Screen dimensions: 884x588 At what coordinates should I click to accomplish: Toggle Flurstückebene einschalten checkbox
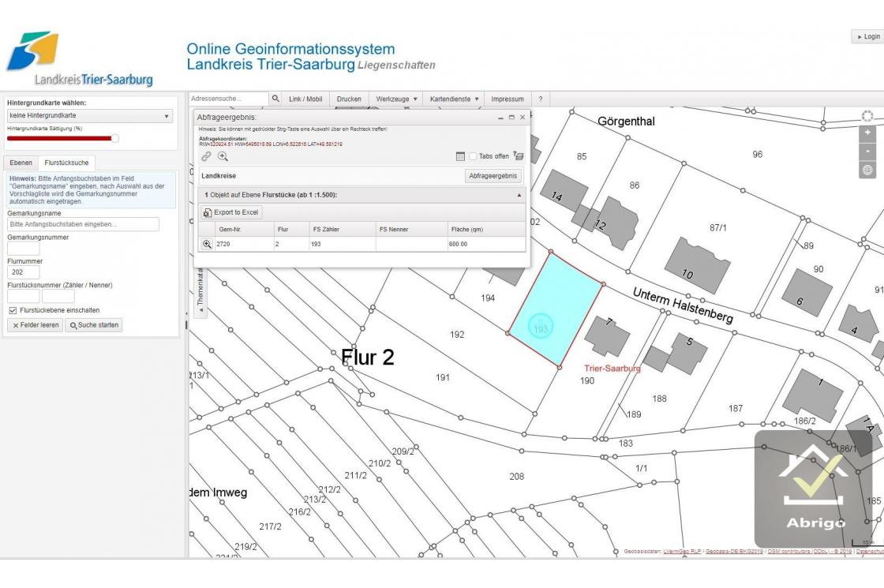tap(13, 310)
